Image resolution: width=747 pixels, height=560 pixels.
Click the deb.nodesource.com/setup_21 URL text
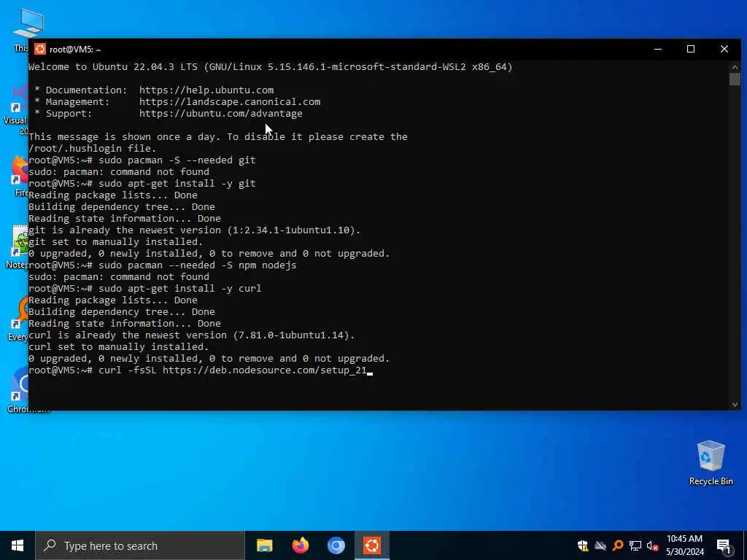coord(265,370)
